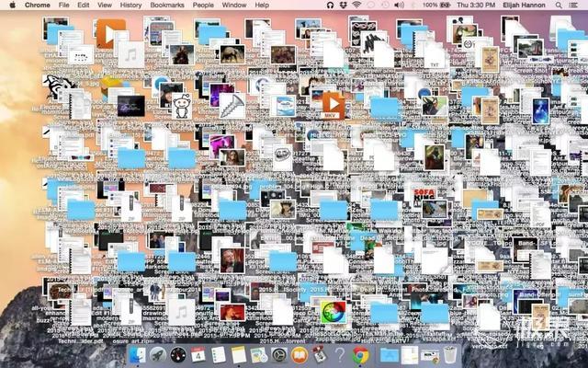Open yellow Notes app in Dock

click(239, 355)
